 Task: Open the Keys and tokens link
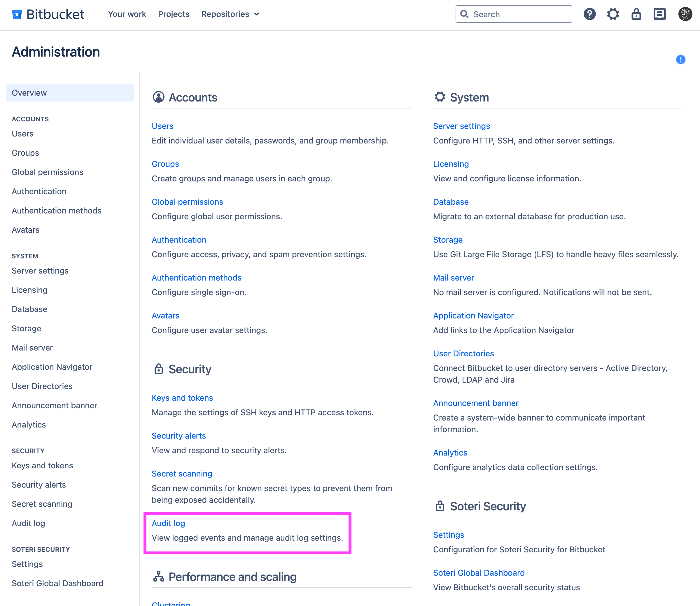click(182, 398)
